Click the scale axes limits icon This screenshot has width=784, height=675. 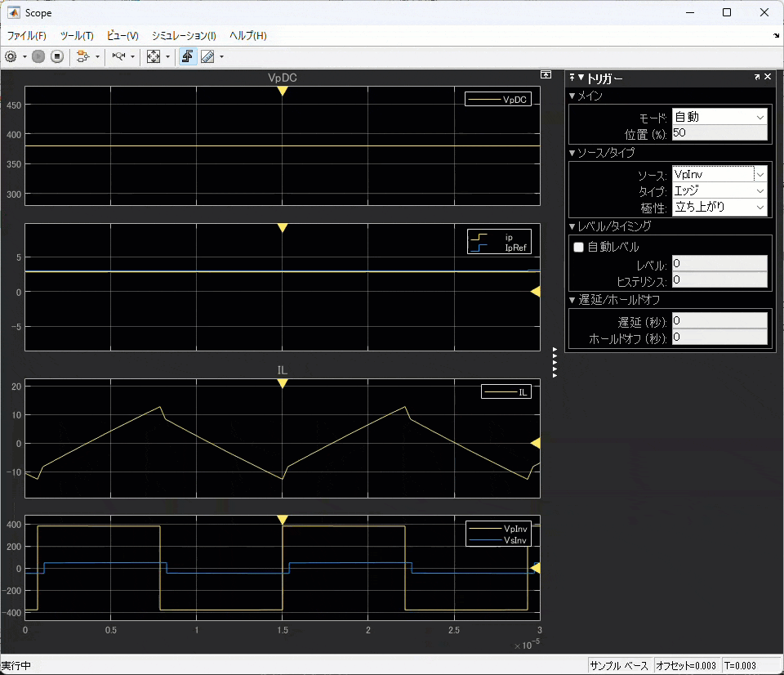(x=154, y=56)
